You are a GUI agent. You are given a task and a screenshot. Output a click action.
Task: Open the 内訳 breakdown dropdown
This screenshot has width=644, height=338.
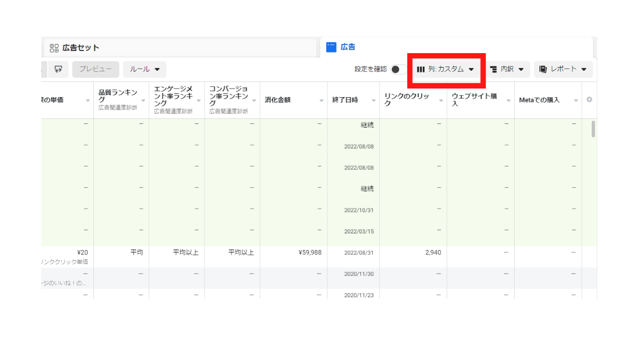[507, 69]
